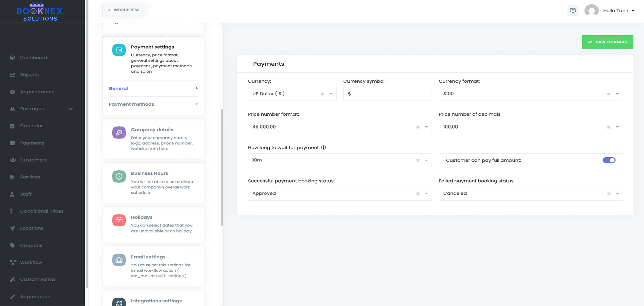644x306 pixels.
Task: Open the feedback chat icon near the profile
Action: tap(573, 10)
